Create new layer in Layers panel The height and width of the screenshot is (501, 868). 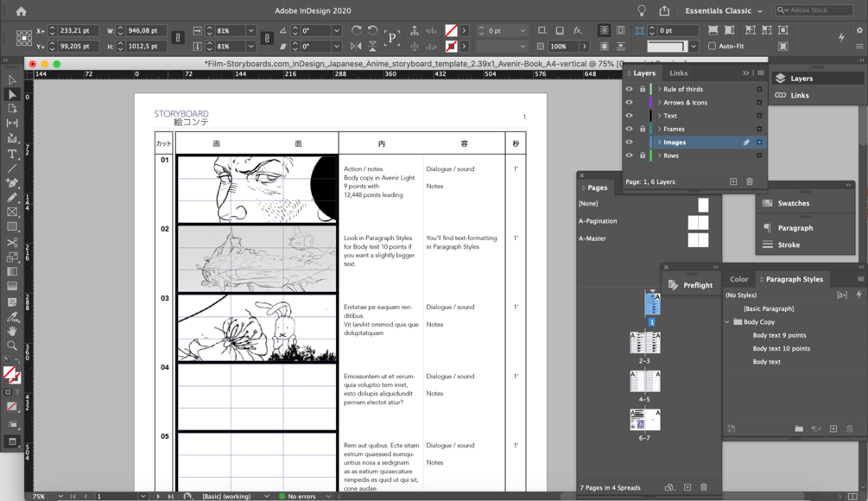(733, 181)
